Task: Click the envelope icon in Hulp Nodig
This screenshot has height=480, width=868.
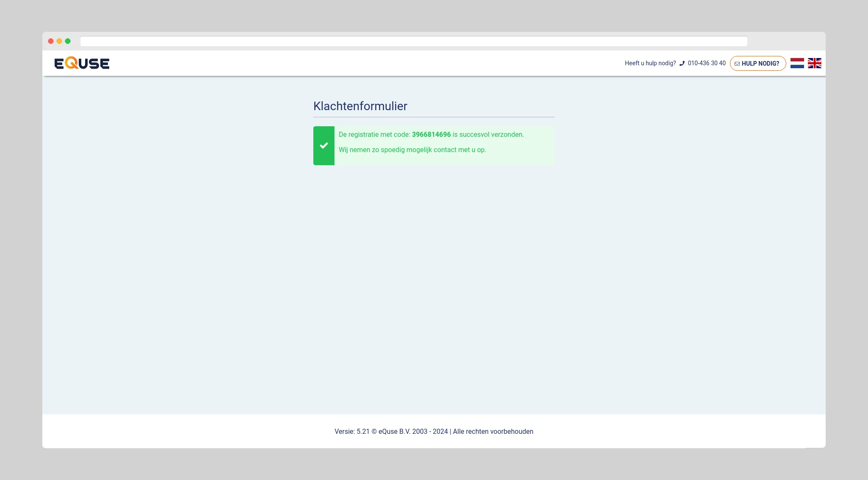Action: pos(737,64)
